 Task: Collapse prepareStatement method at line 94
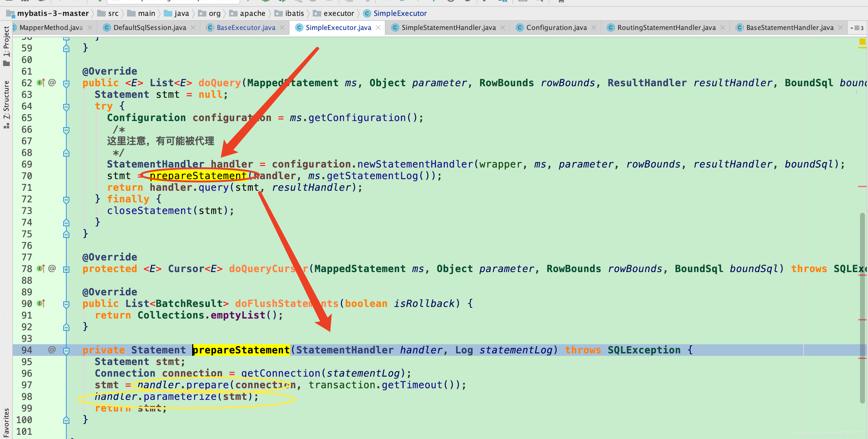coord(66,351)
